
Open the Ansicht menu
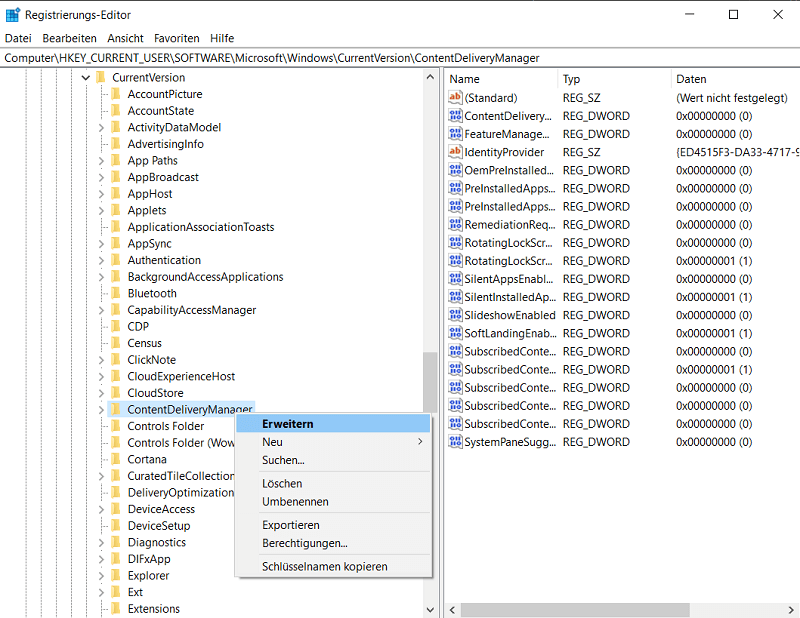(x=125, y=38)
